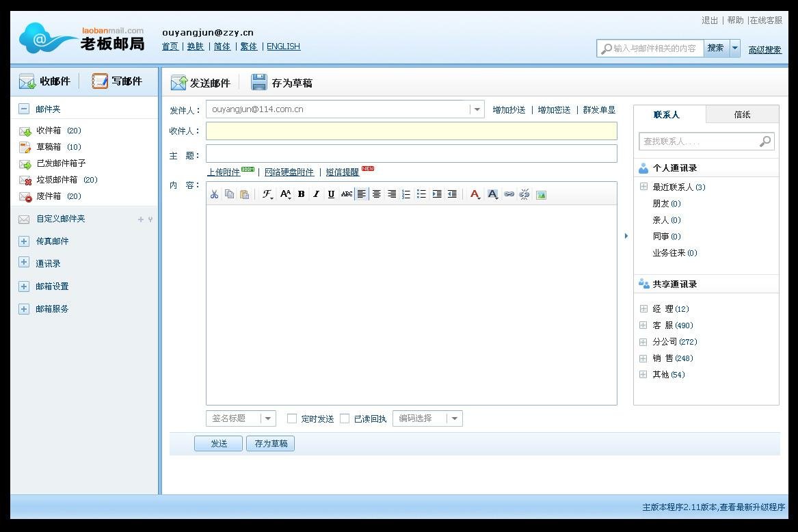Underline text in message body
Image resolution: width=798 pixels, height=532 pixels.
[x=331, y=194]
